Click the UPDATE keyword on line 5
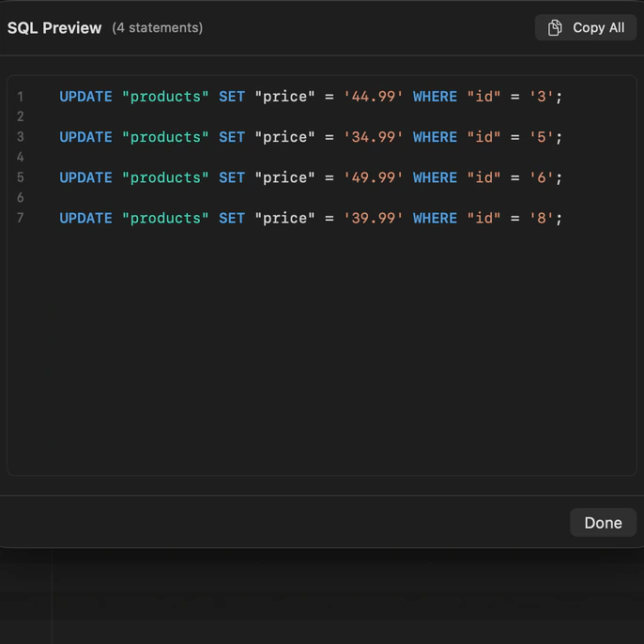The image size is (644, 644). click(85, 177)
